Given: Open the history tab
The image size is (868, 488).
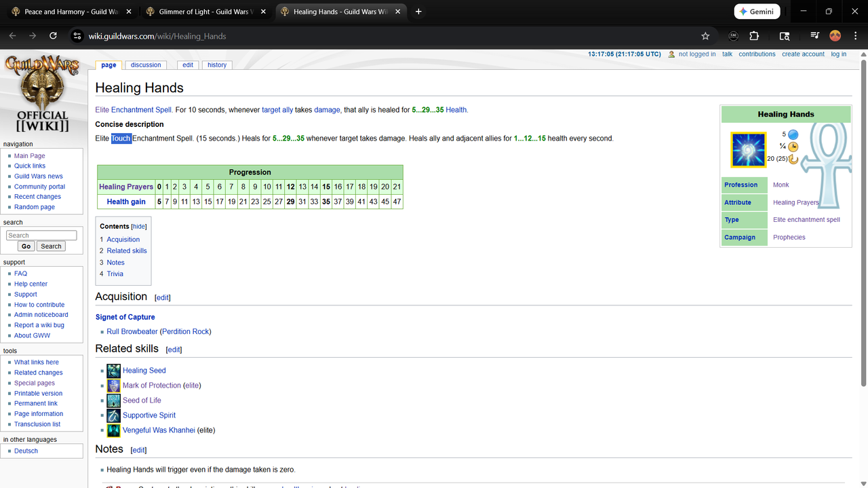Looking at the screenshot, I should [x=217, y=65].
